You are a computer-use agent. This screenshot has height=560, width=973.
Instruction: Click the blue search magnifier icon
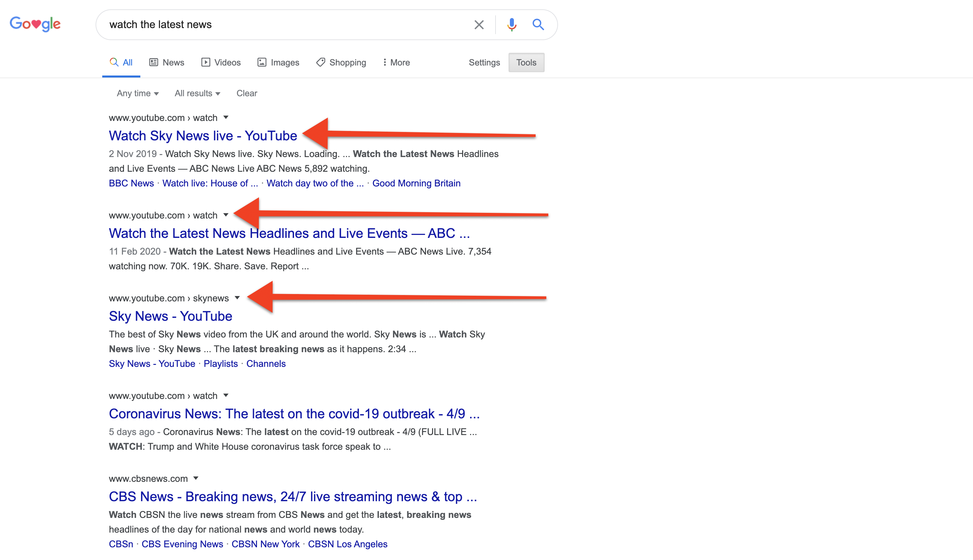(x=538, y=25)
